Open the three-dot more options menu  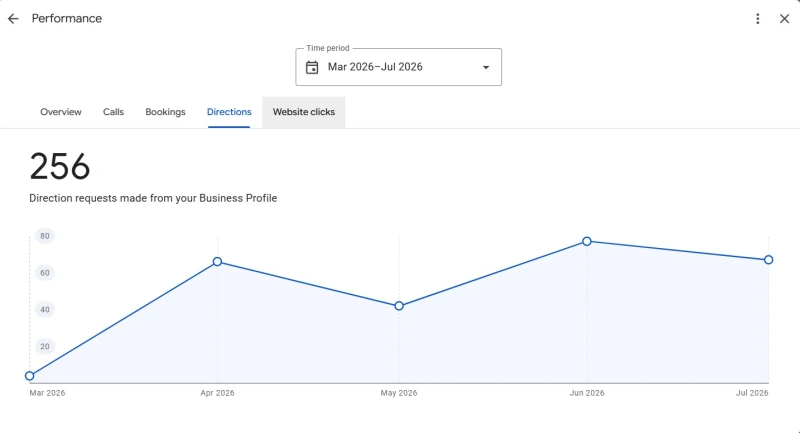click(x=758, y=19)
